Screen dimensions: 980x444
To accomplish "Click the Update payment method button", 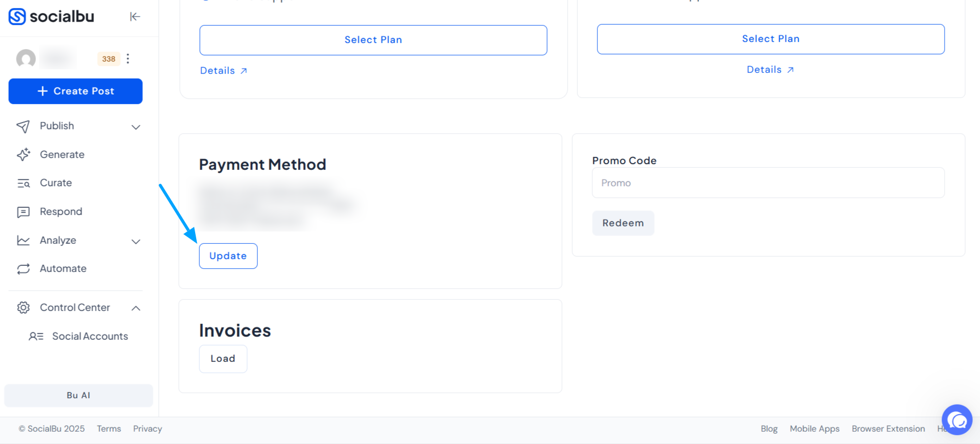I will (228, 256).
